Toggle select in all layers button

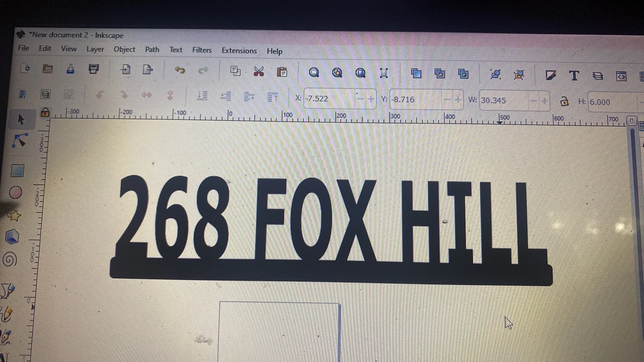45,95
